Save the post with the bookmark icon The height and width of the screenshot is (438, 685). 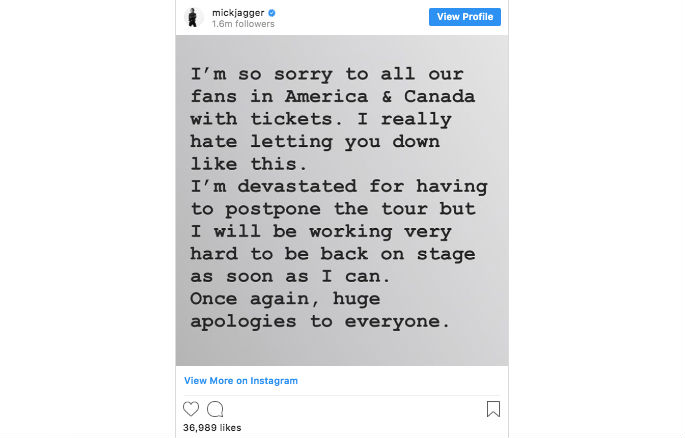[x=493, y=409]
